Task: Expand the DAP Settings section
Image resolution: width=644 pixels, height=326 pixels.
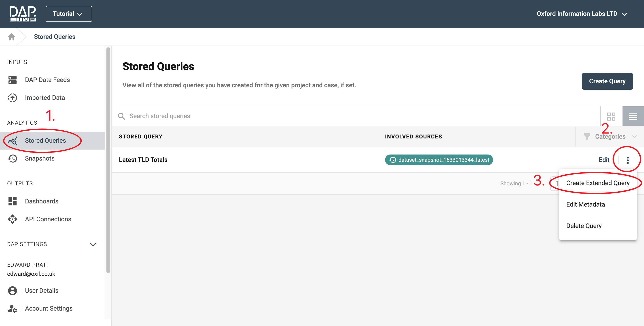Action: [x=93, y=244]
